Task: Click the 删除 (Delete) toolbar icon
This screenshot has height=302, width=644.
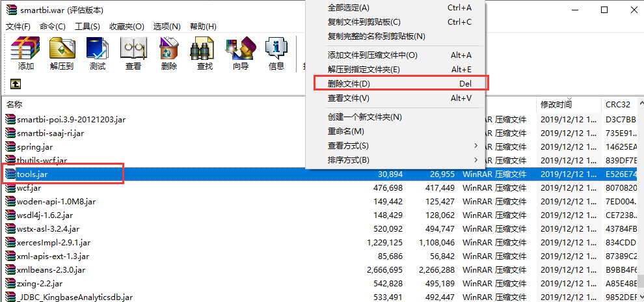Action: [168, 48]
